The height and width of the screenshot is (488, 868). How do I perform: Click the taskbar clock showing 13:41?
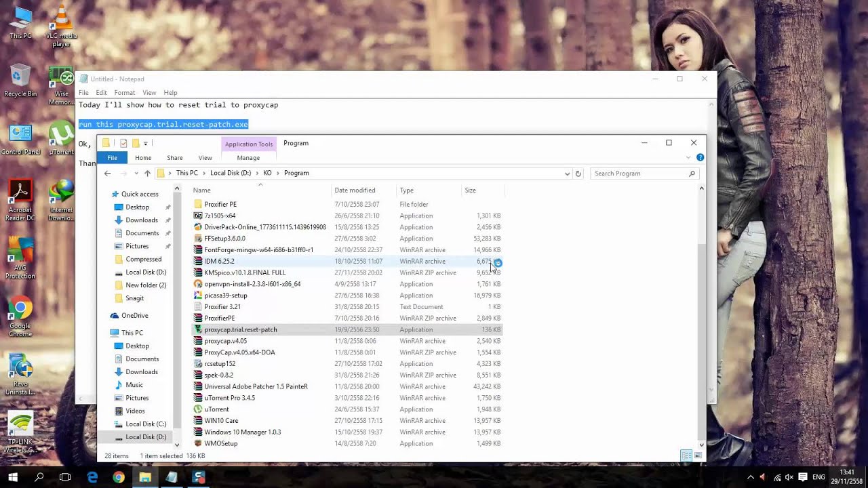[847, 476]
